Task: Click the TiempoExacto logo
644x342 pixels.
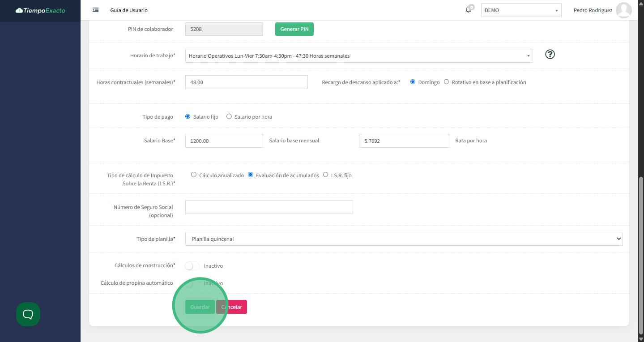Action: [x=40, y=10]
